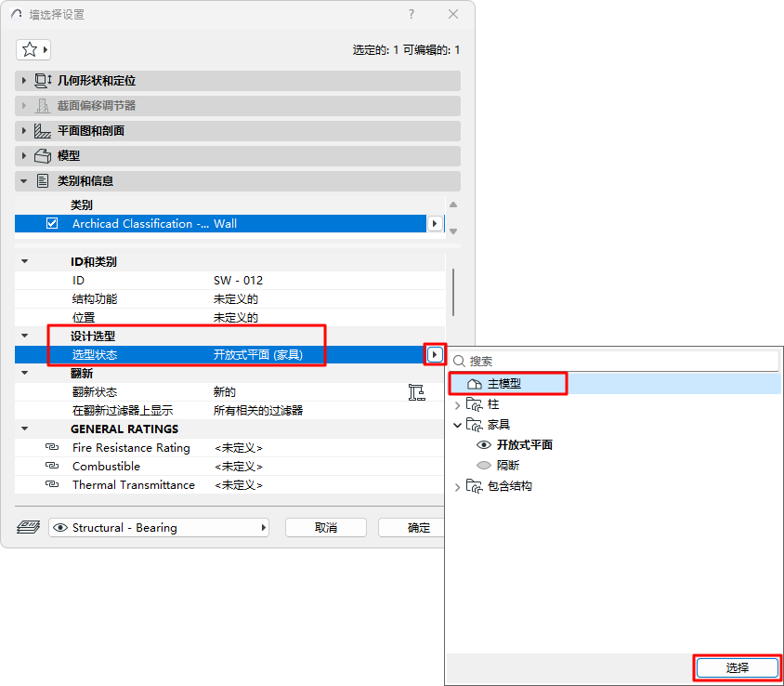Screen dimensions: 784x686
Task: Click the 取消 button
Action: [326, 528]
